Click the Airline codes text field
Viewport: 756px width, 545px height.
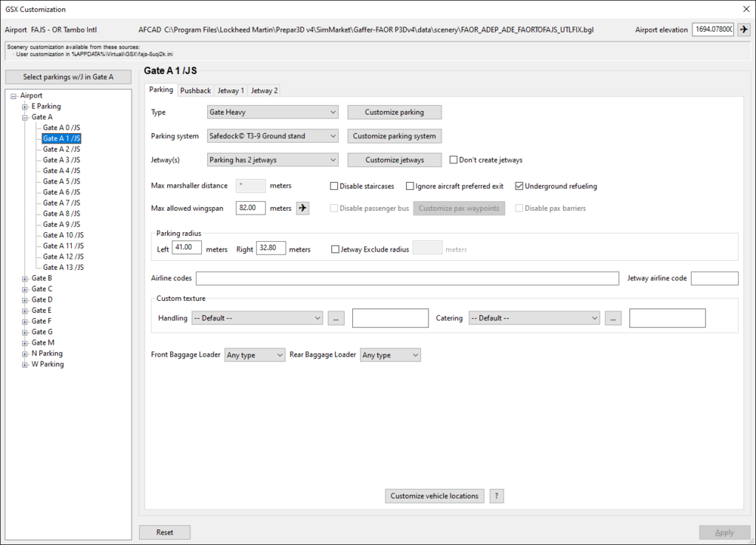[x=407, y=278]
